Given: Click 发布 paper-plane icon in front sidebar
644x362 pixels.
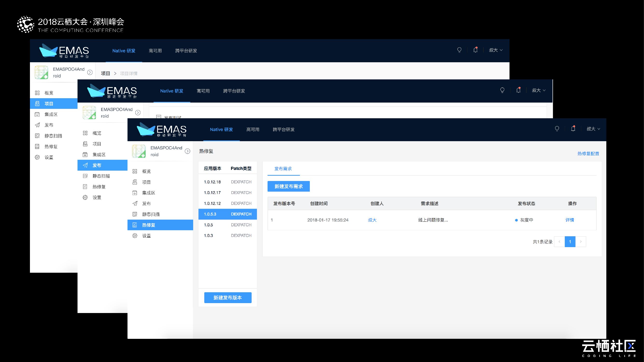Looking at the screenshot, I should (x=135, y=203).
